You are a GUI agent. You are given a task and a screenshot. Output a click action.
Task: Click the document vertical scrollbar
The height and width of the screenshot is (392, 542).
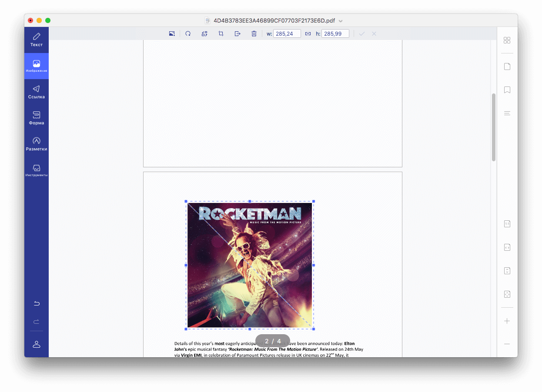tap(494, 127)
